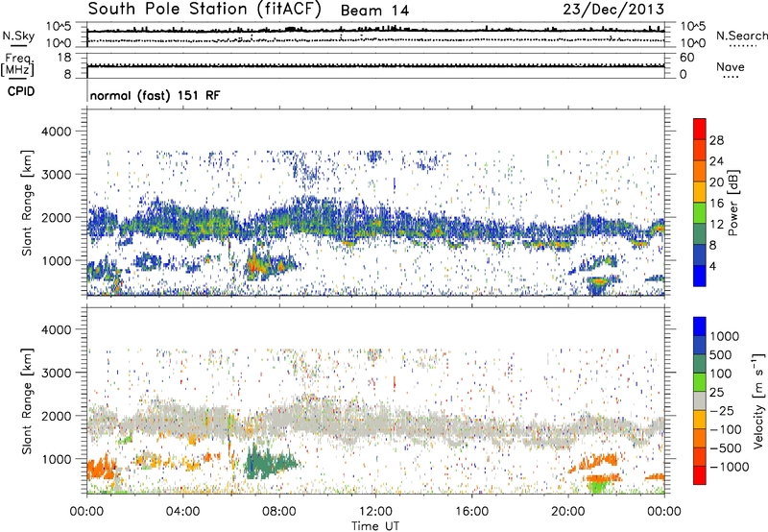Click the '28' tick on power scale
The image size is (768, 532).
tap(716, 140)
